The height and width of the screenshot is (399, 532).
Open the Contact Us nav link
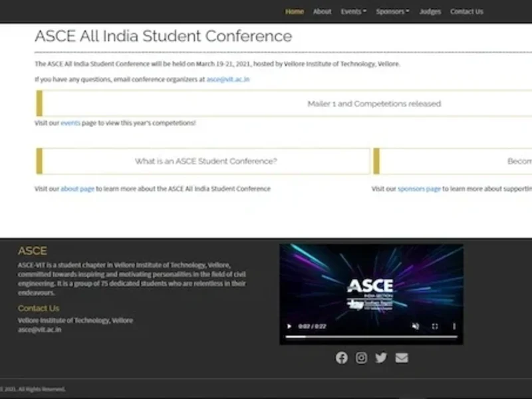click(467, 11)
